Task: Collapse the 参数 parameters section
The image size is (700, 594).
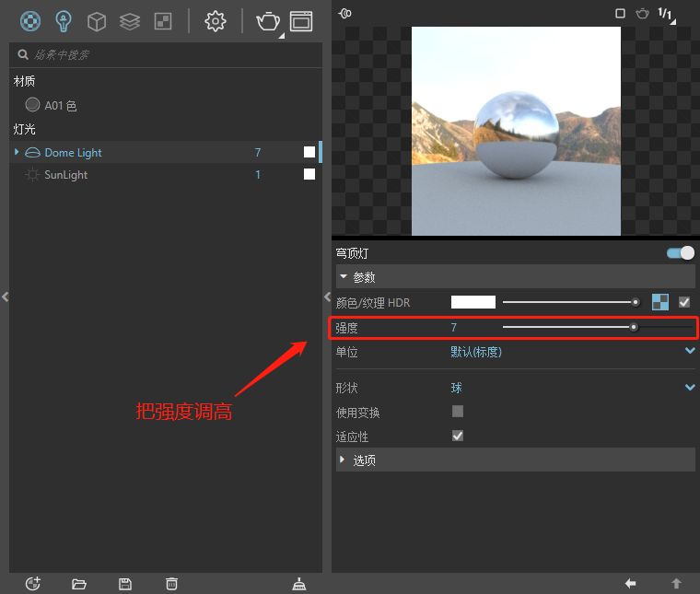Action: (x=516, y=276)
